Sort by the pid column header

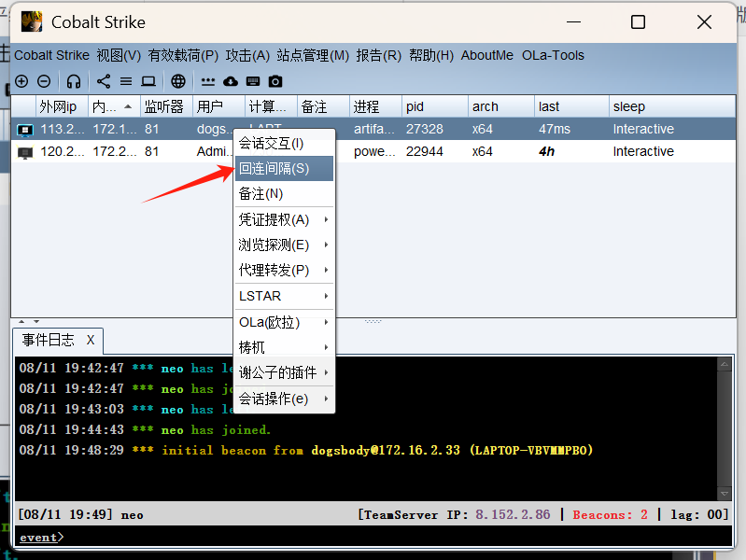point(435,106)
